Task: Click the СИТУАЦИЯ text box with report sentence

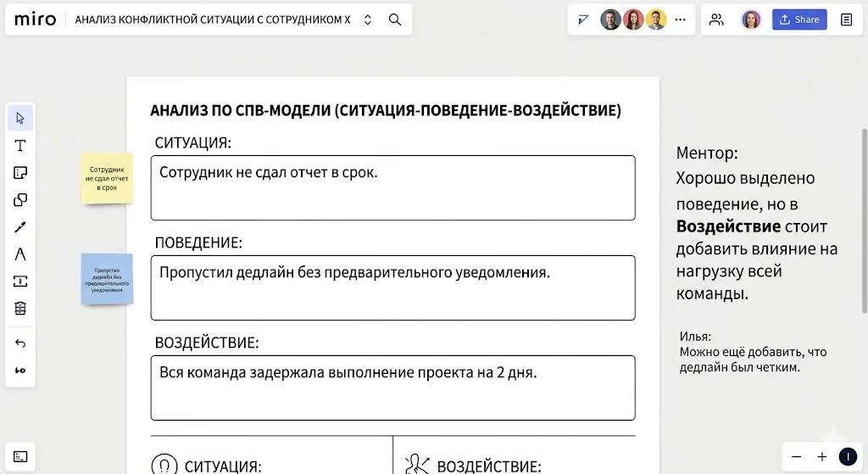Action: point(393,187)
